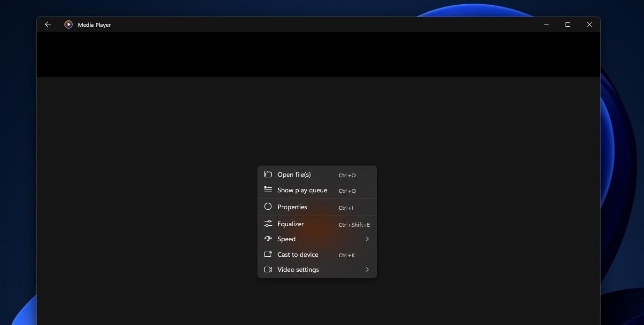644x325 pixels.
Task: Go back using the back arrow
Action: click(x=48, y=24)
